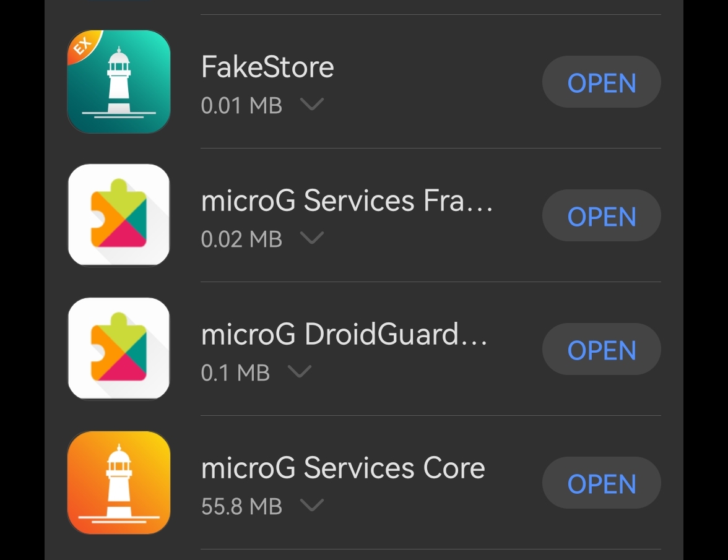Open the microG DroidGuard app
This screenshot has width=728, height=560.
pos(601,349)
